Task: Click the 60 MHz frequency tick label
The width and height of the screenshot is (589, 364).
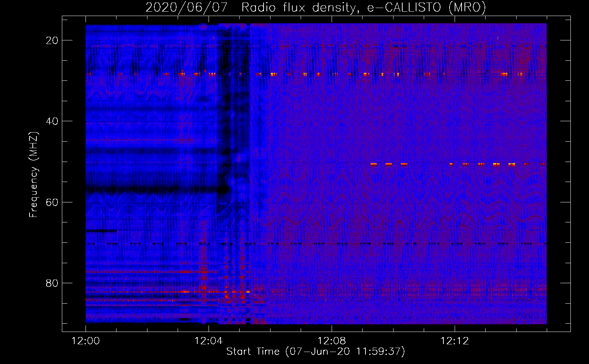Action: coord(52,202)
